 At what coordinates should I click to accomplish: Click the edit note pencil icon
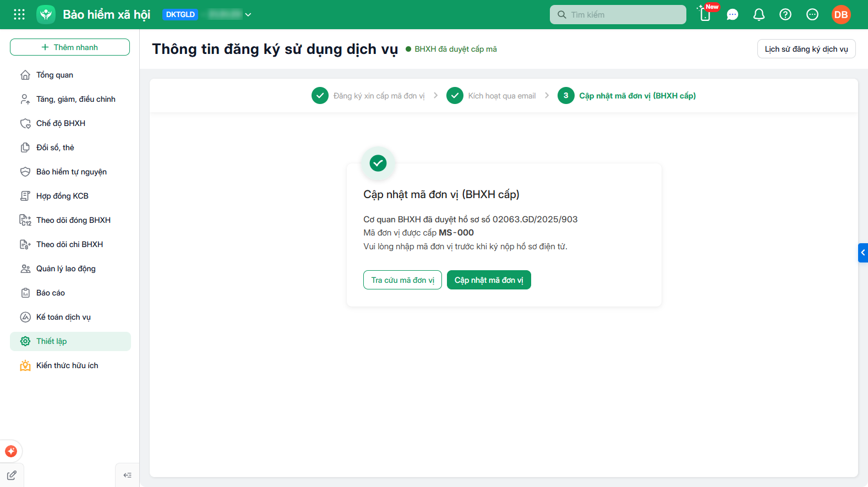[12, 475]
